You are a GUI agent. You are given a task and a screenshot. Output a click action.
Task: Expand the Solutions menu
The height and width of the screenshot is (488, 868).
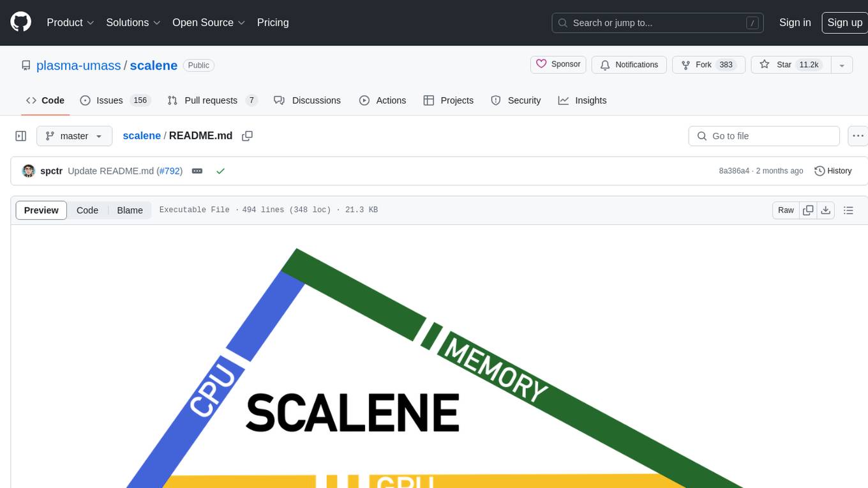[133, 22]
